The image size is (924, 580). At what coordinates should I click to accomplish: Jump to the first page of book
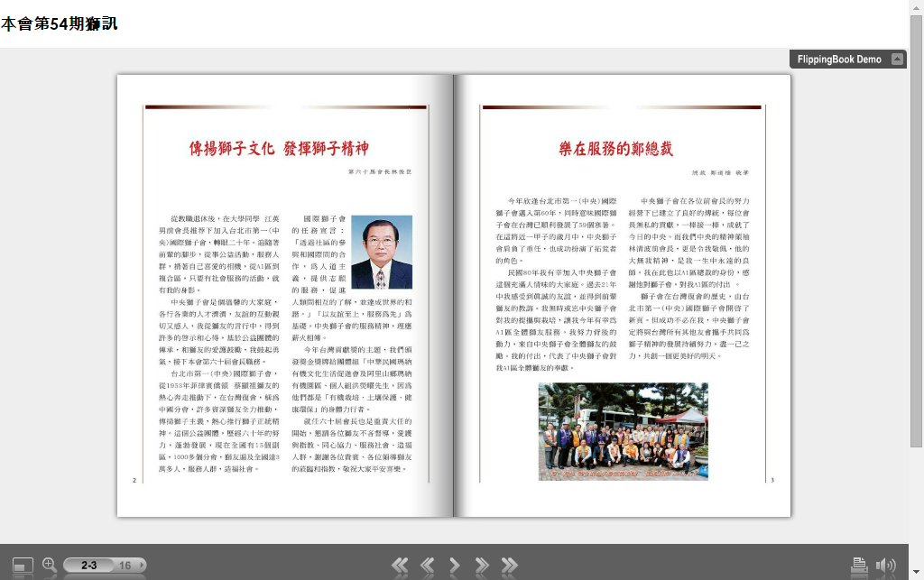400,566
